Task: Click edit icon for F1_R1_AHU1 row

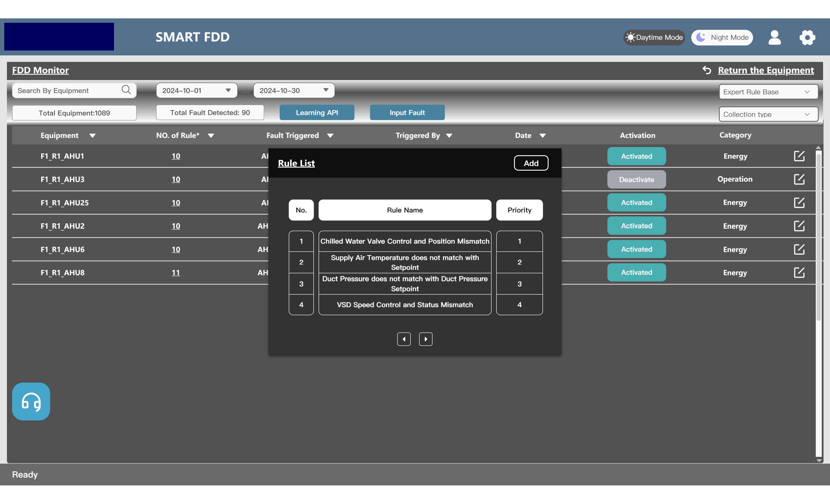Action: [x=799, y=156]
